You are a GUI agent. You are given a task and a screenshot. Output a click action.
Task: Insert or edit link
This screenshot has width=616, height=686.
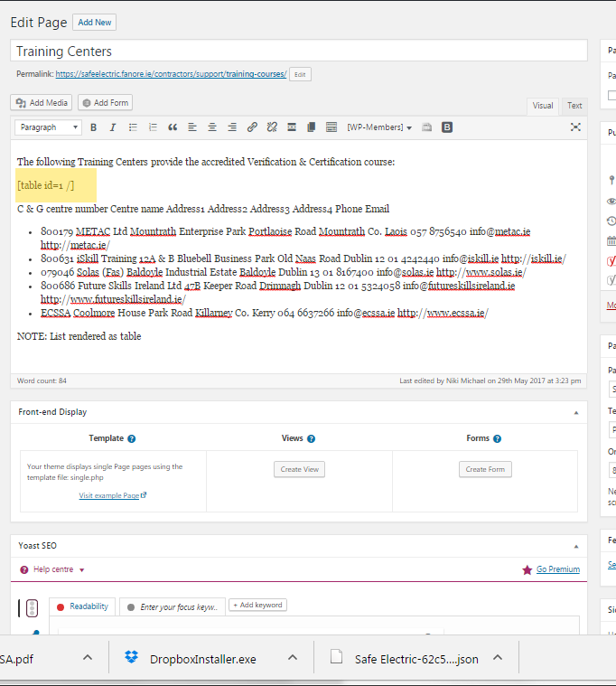[252, 127]
